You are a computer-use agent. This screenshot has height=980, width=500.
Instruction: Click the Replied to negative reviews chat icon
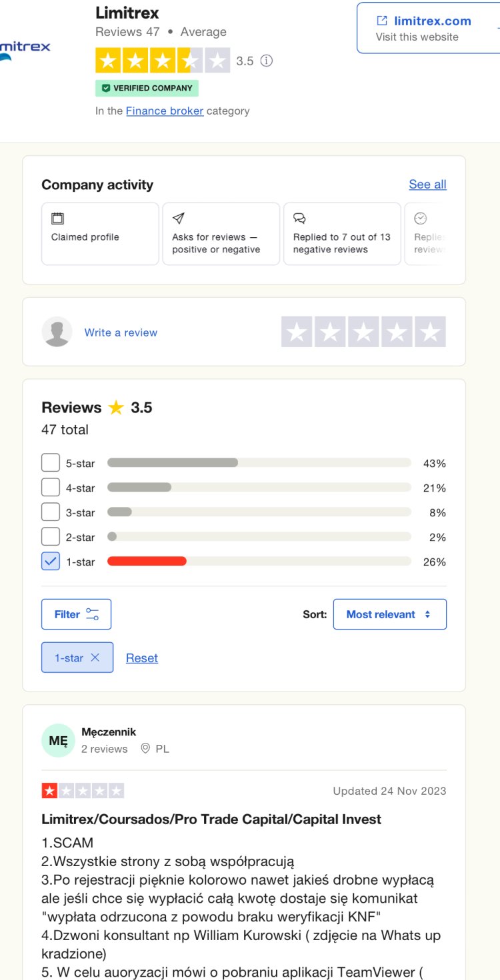pos(299,219)
